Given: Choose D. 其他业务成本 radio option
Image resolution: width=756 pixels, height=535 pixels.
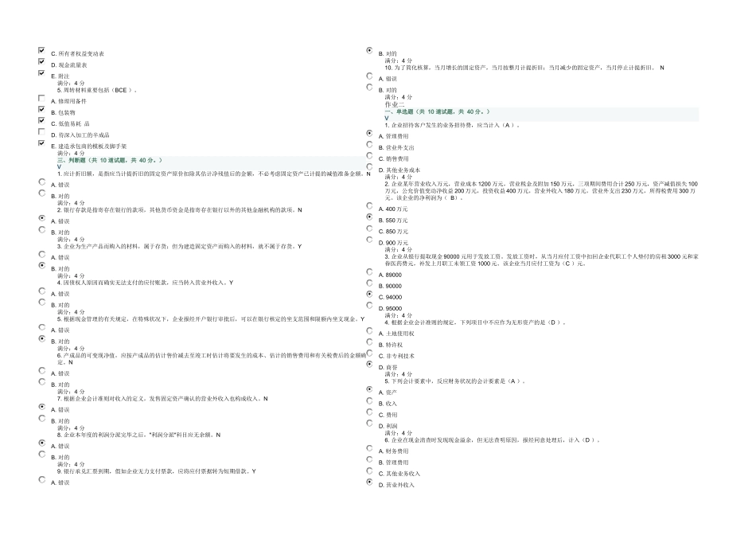Looking at the screenshot, I should [x=369, y=167].
